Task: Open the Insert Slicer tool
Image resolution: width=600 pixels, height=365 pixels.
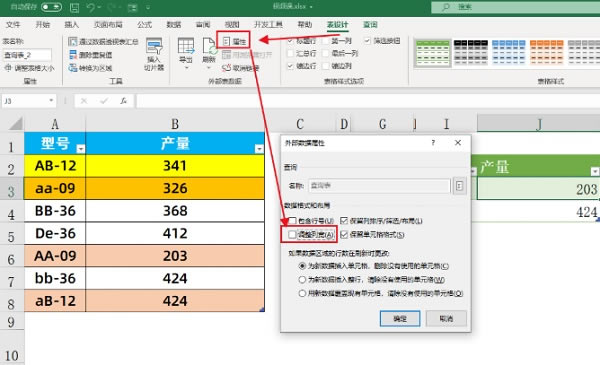Action: click(x=154, y=54)
